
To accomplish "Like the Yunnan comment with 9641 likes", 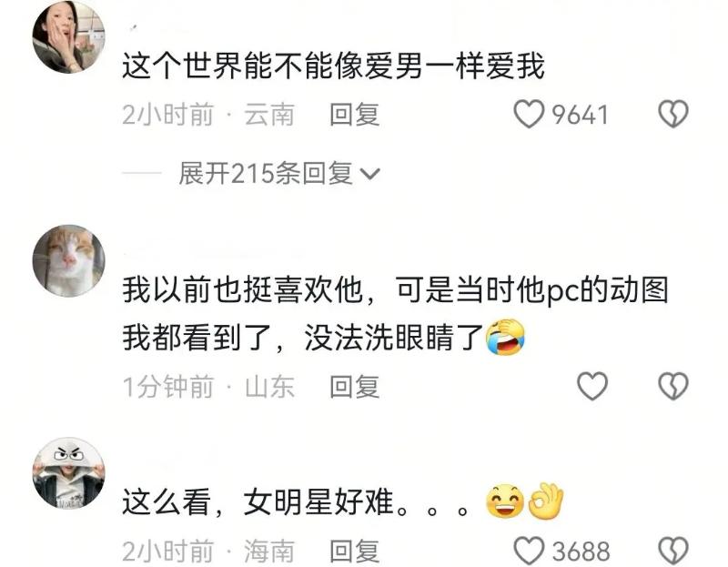I will [529, 115].
